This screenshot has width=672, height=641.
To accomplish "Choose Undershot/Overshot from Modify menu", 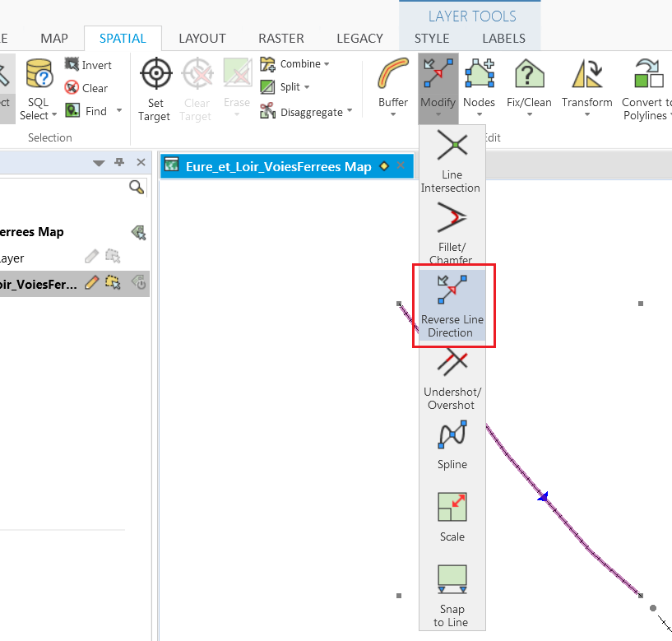I will pyautogui.click(x=452, y=379).
